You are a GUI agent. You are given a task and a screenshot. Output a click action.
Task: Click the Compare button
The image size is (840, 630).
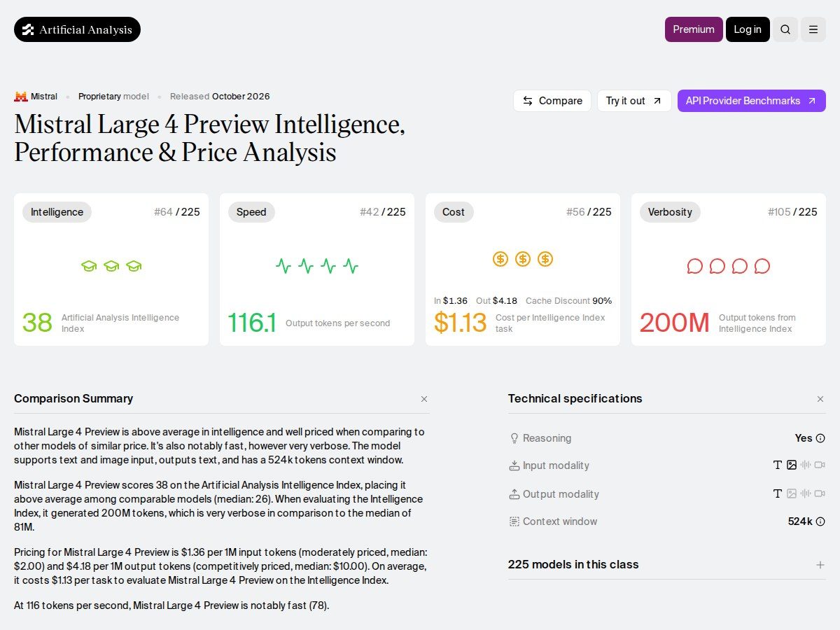[552, 101]
